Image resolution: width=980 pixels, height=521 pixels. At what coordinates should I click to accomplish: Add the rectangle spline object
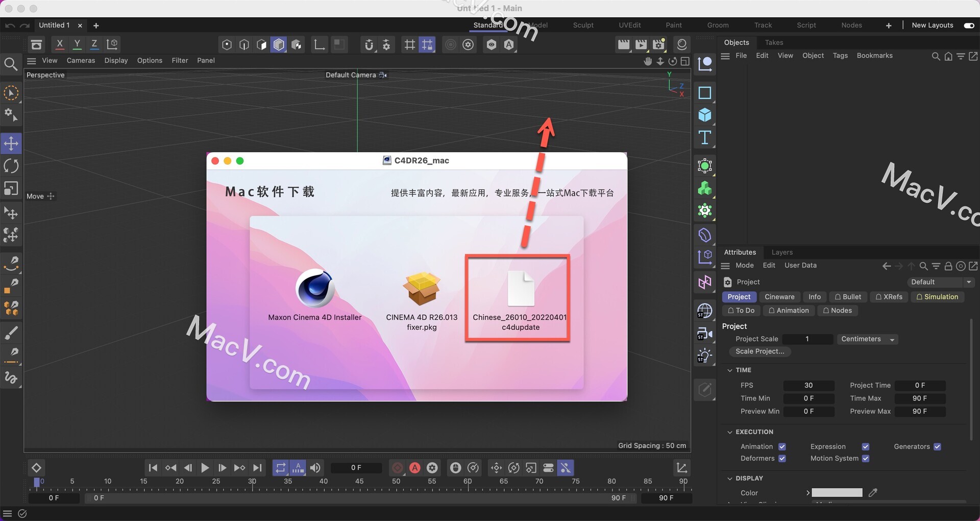point(705,92)
